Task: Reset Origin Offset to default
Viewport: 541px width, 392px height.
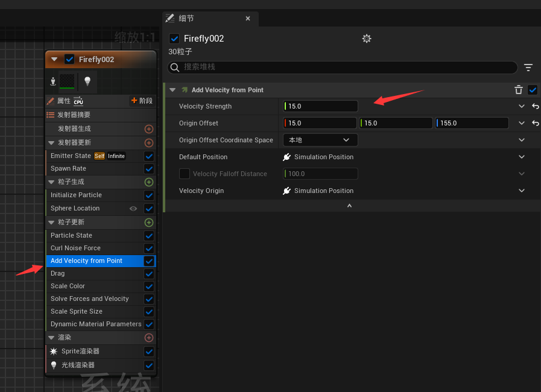Action: tap(535, 123)
